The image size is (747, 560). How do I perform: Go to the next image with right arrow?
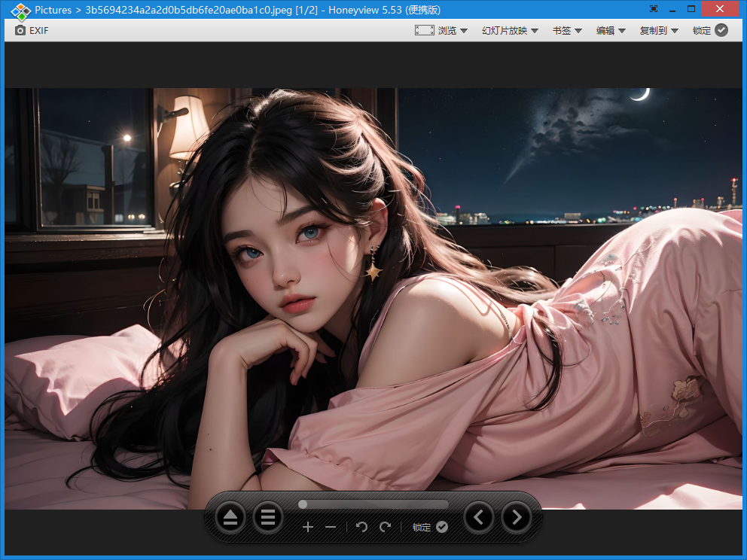click(516, 517)
